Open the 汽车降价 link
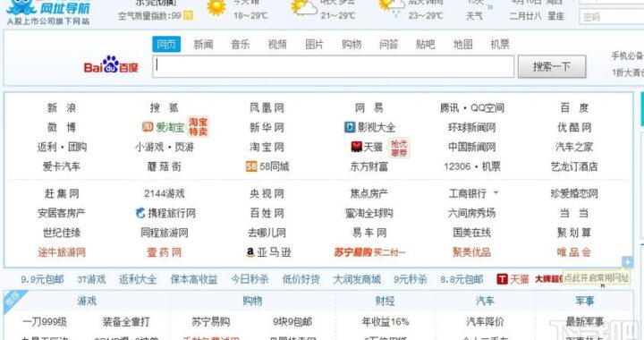 point(485,321)
